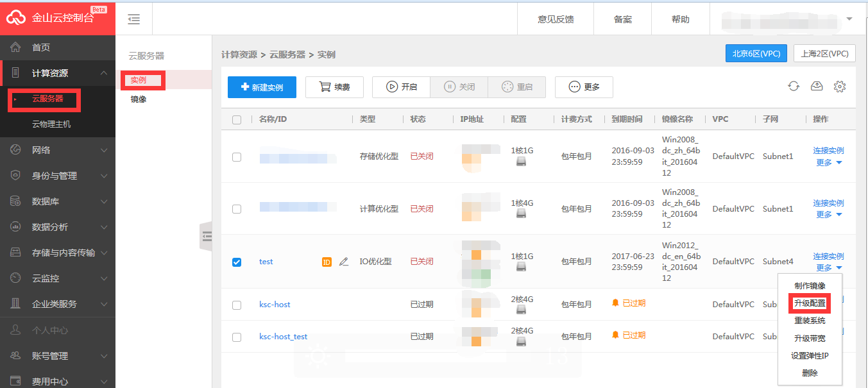The width and height of the screenshot is (868, 388).
Task: Click the 个人中心 person icon
Action: [x=16, y=330]
